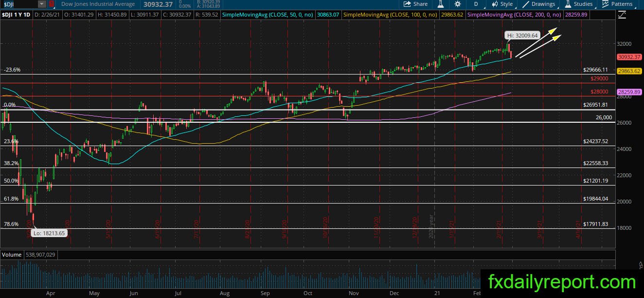The height and width of the screenshot is (298, 644).
Task: Click the Nov month label on time axis
Action: point(354,294)
